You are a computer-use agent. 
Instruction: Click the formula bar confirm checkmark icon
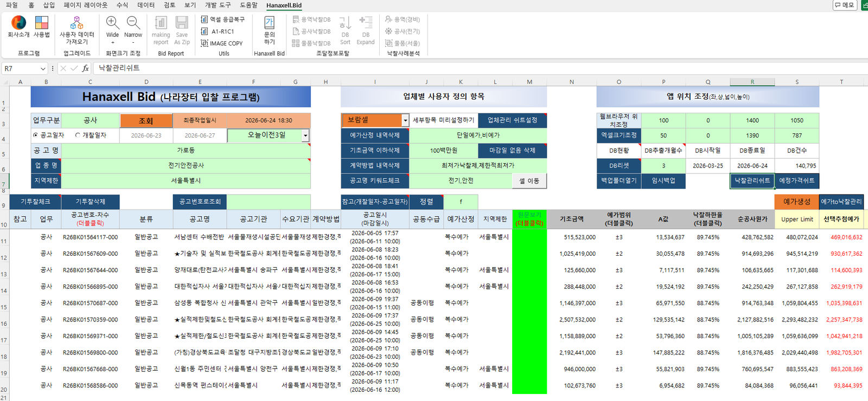point(74,68)
